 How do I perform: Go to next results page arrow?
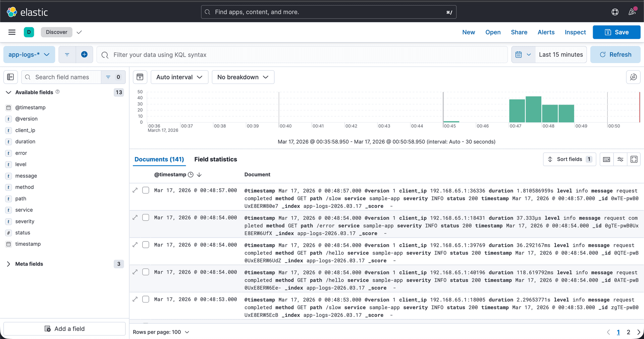[639, 332]
